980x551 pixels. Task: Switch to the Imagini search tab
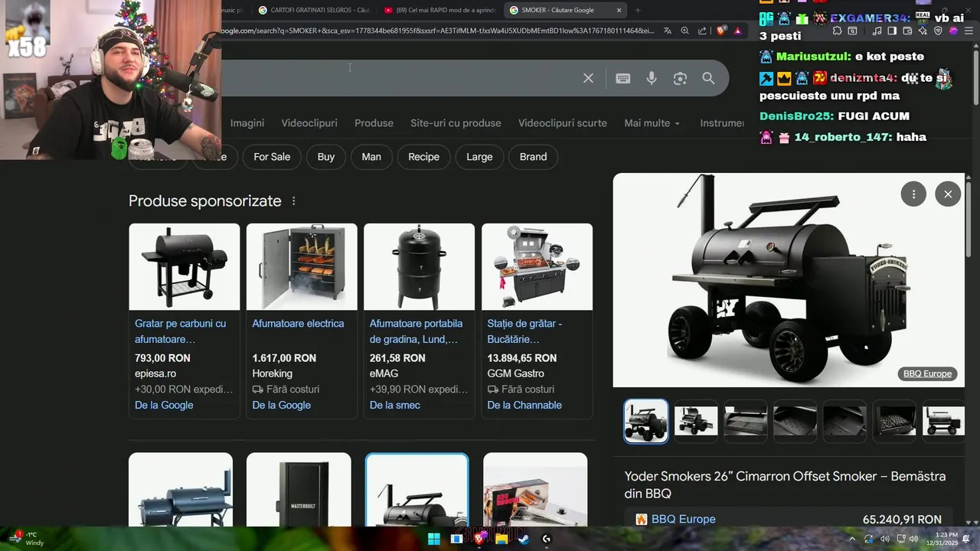coord(247,123)
